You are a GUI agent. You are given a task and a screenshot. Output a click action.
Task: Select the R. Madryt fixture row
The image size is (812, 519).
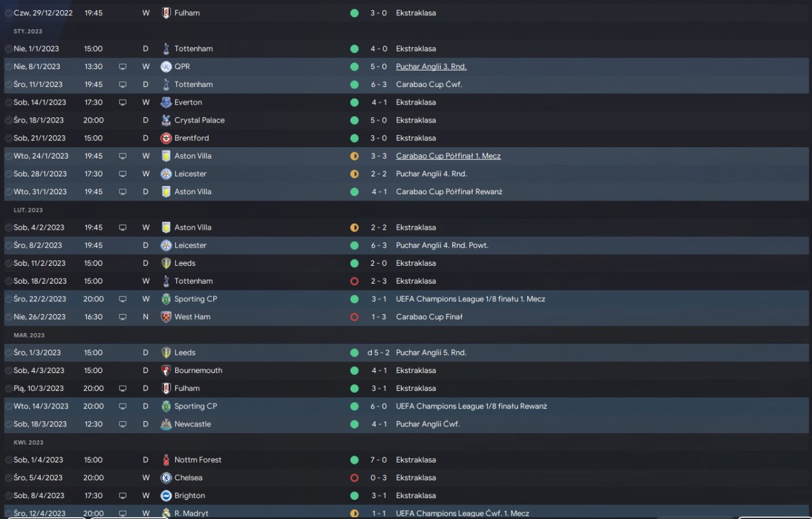[406, 513]
